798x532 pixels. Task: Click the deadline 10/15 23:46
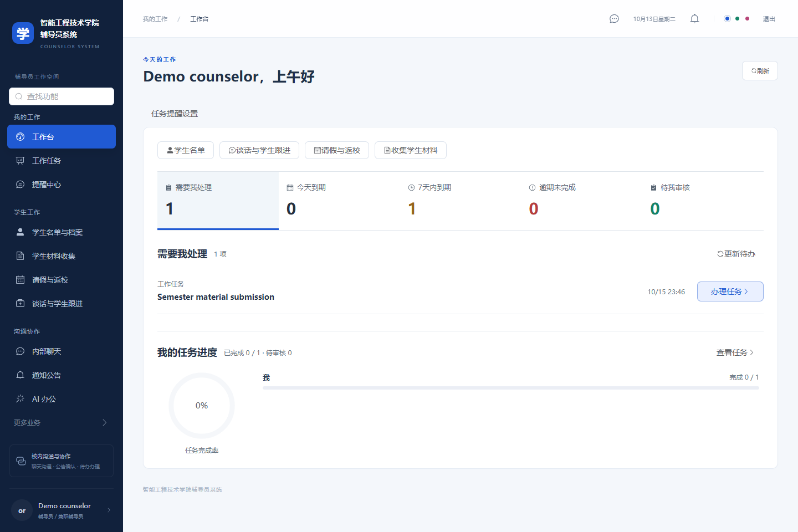tap(666, 292)
